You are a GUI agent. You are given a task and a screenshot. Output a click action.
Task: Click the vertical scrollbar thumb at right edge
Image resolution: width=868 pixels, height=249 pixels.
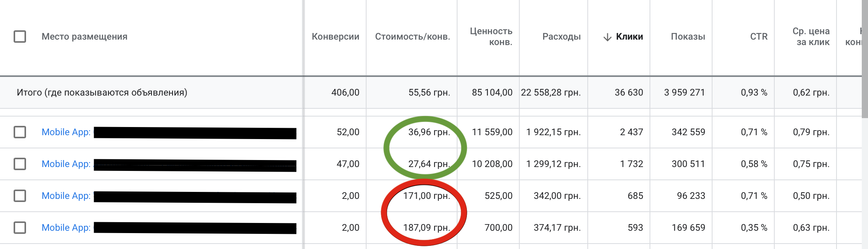(865, 58)
